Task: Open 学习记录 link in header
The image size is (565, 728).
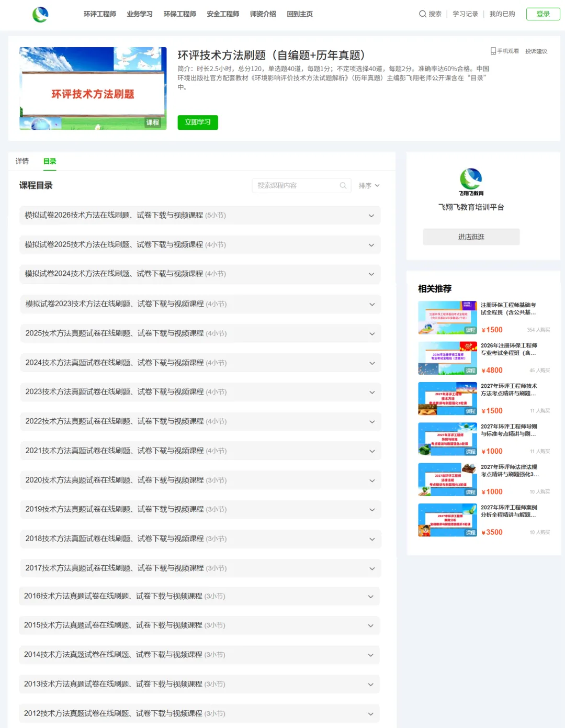Action: pyautogui.click(x=465, y=14)
